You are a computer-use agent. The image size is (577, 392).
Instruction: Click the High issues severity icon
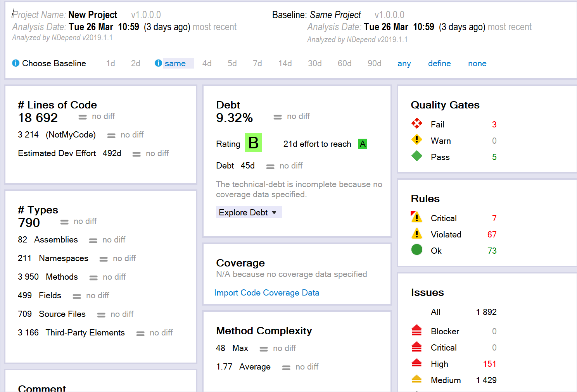click(x=416, y=363)
